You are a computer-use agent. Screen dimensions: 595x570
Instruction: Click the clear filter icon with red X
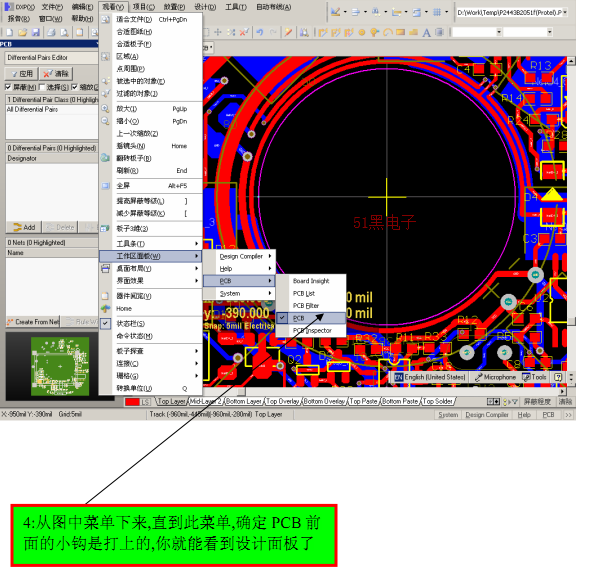pos(244,33)
